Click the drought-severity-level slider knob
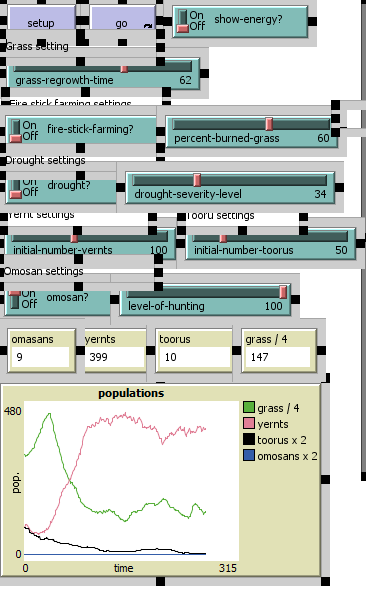Viewport: 366px width, 594px height. click(x=197, y=180)
